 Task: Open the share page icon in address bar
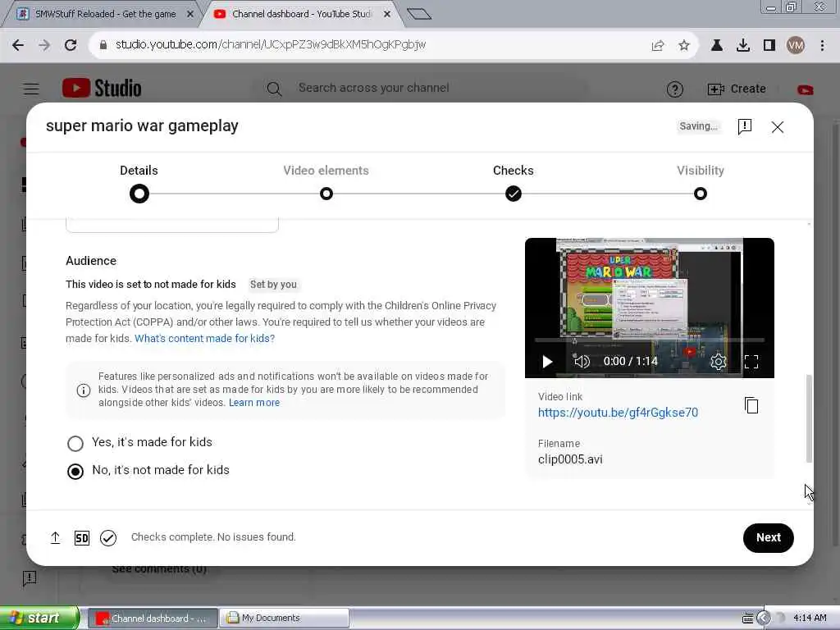point(657,46)
